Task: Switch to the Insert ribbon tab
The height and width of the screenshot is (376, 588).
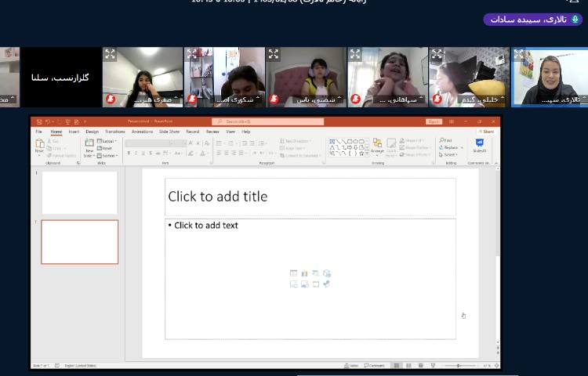Action: [74, 132]
